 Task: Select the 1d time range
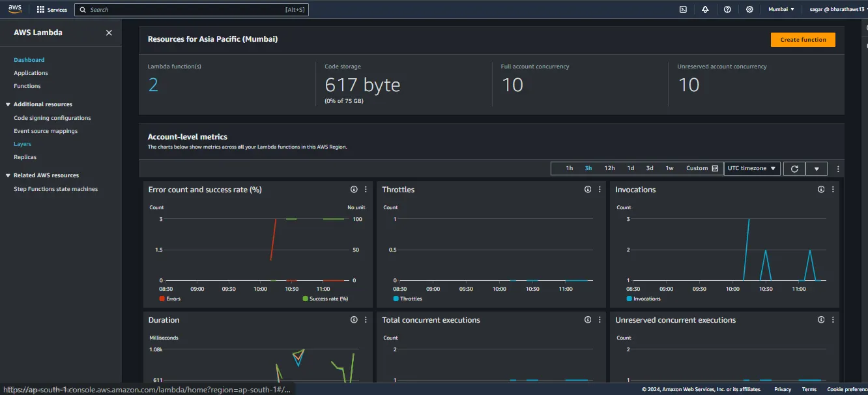coord(631,168)
